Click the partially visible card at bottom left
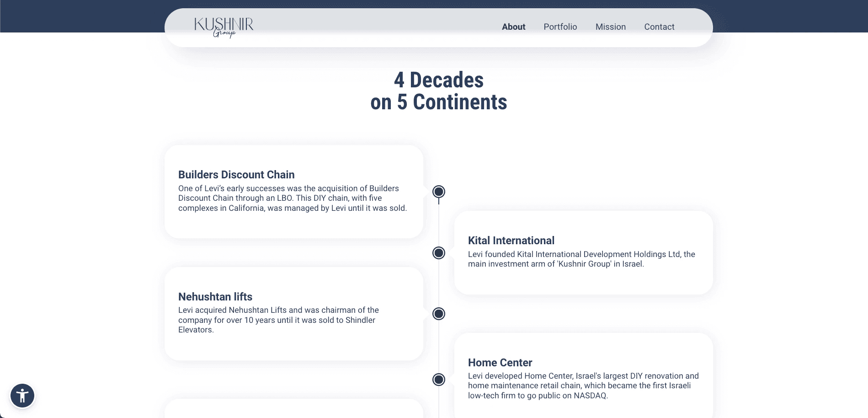This screenshot has width=868, height=418. pos(294,408)
